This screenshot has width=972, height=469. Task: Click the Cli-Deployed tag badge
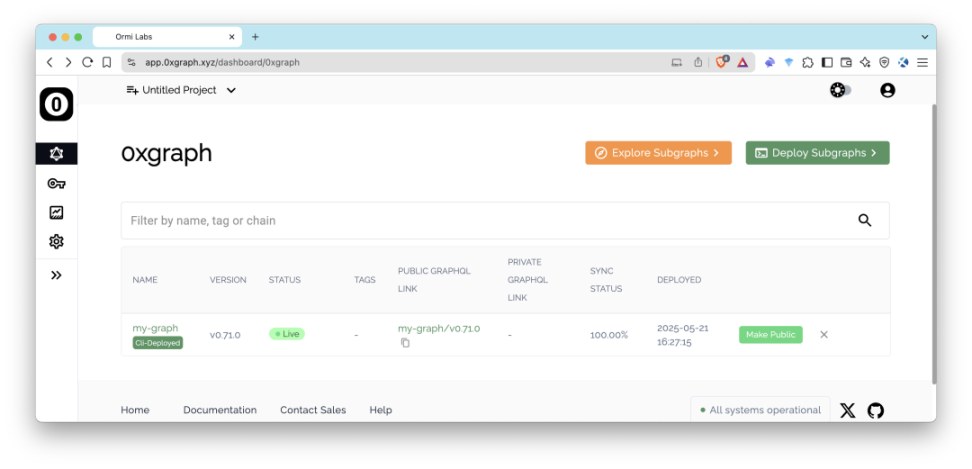pos(157,343)
